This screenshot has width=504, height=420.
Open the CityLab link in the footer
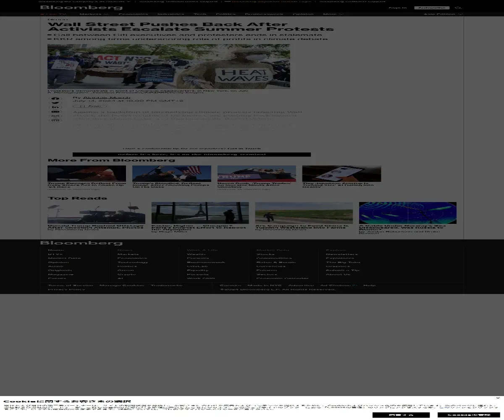tap(197, 266)
